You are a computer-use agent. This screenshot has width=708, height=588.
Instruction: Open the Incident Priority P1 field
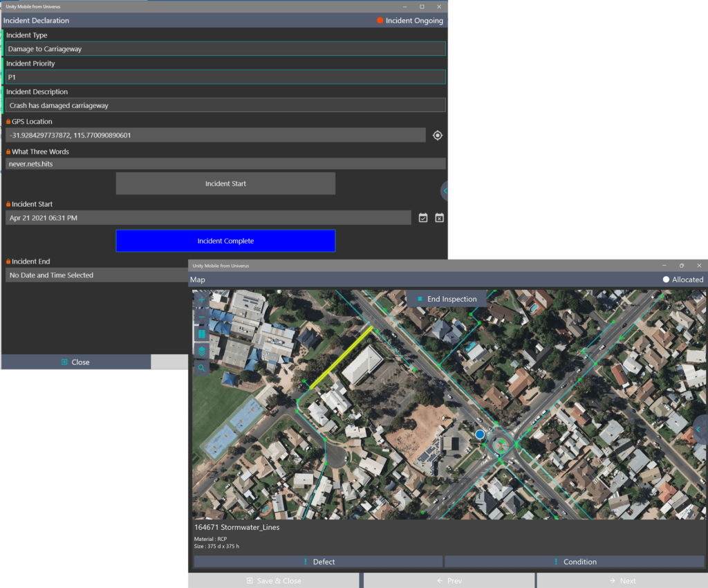[225, 77]
